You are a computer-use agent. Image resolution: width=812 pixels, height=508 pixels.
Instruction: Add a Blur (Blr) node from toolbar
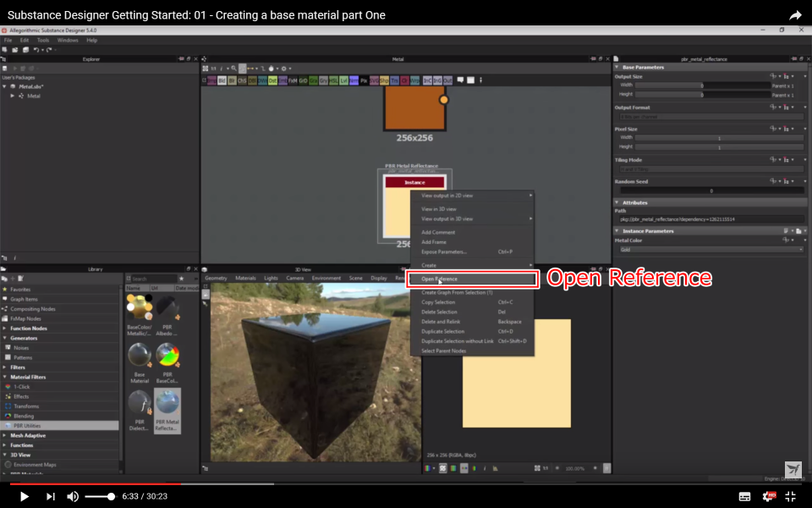pos(232,80)
